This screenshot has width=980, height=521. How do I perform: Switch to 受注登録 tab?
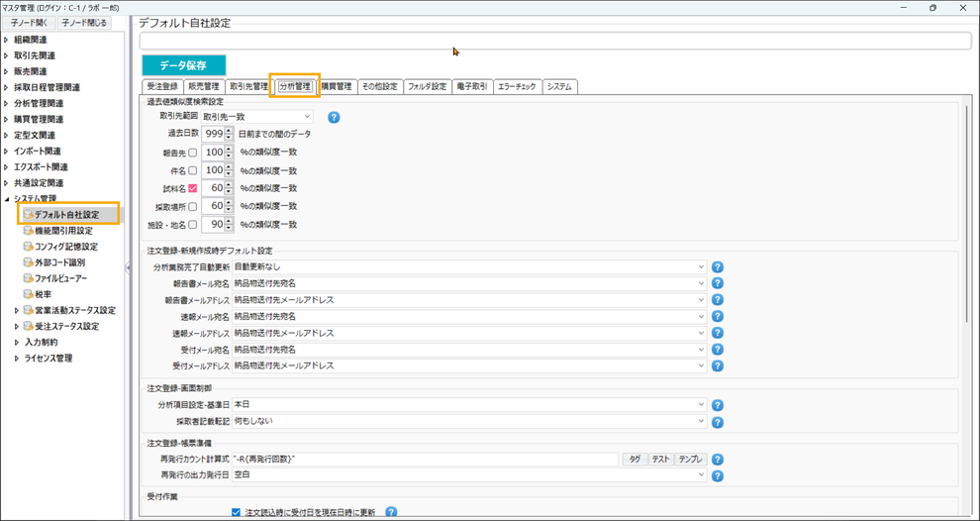162,87
